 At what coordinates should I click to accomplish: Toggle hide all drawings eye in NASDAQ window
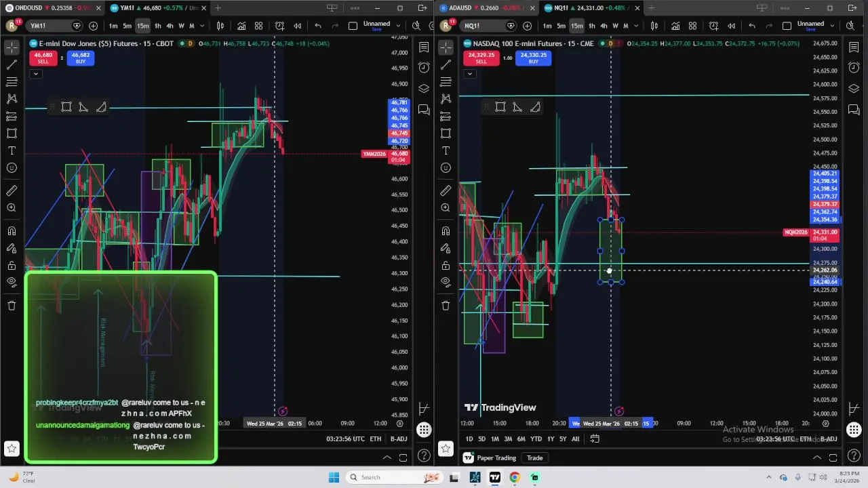click(x=446, y=282)
